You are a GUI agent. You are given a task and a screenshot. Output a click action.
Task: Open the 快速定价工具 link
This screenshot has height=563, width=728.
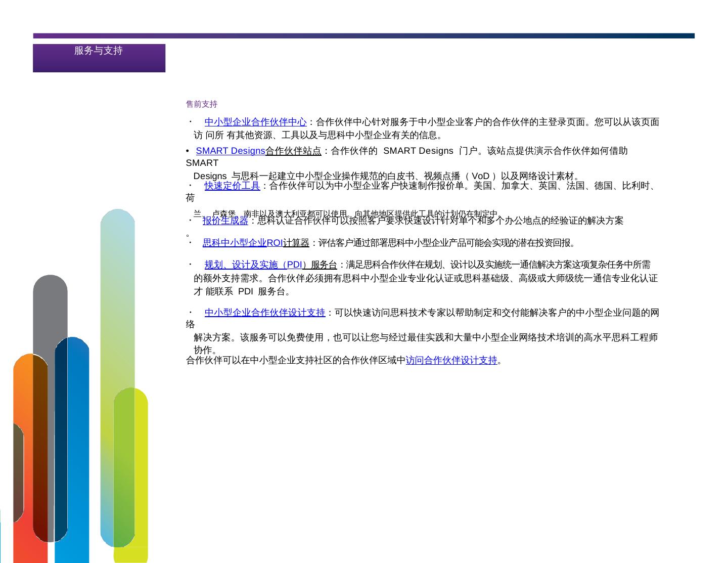(232, 186)
